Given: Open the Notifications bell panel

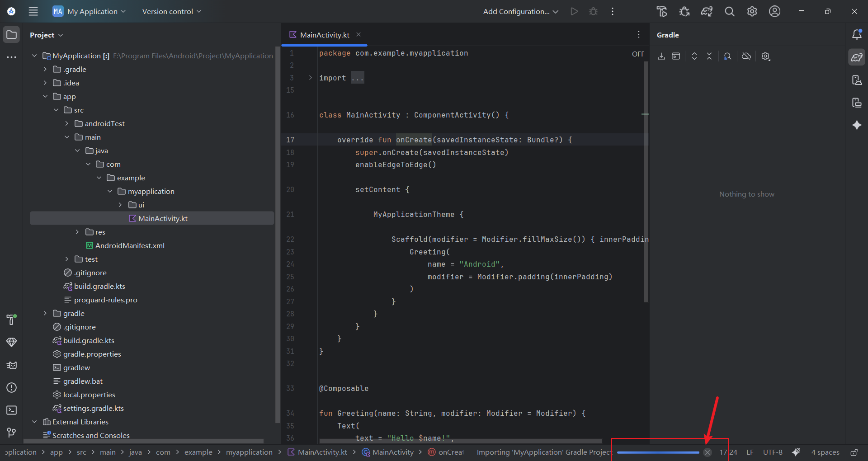Looking at the screenshot, I should [857, 35].
